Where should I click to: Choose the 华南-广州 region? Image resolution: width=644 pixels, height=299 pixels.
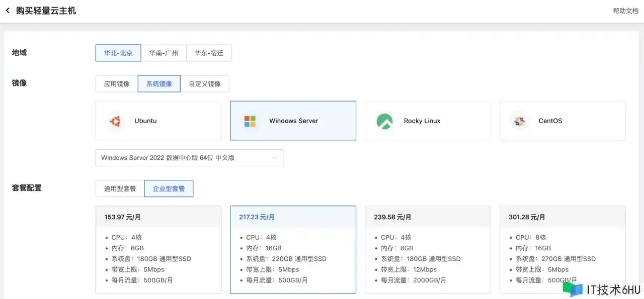pyautogui.click(x=164, y=53)
